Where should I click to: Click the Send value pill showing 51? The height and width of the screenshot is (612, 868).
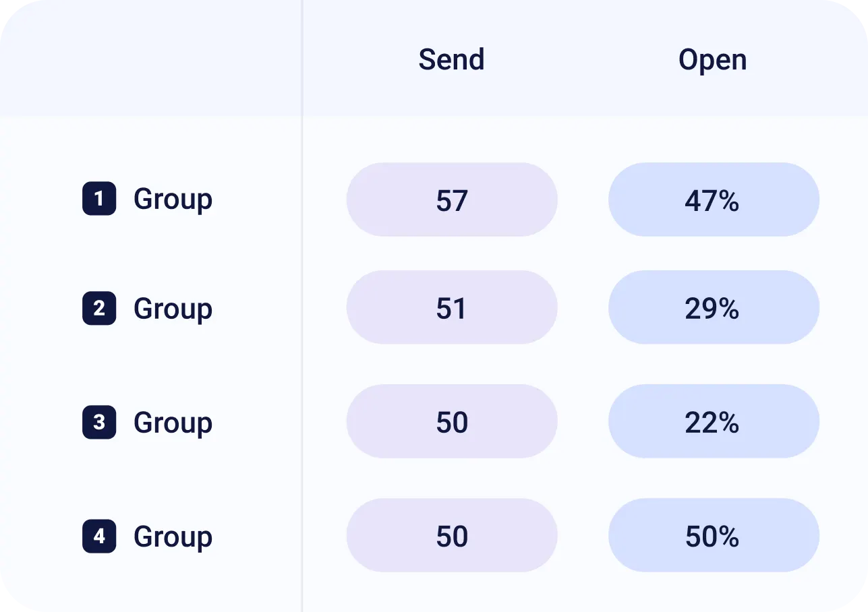point(452,308)
